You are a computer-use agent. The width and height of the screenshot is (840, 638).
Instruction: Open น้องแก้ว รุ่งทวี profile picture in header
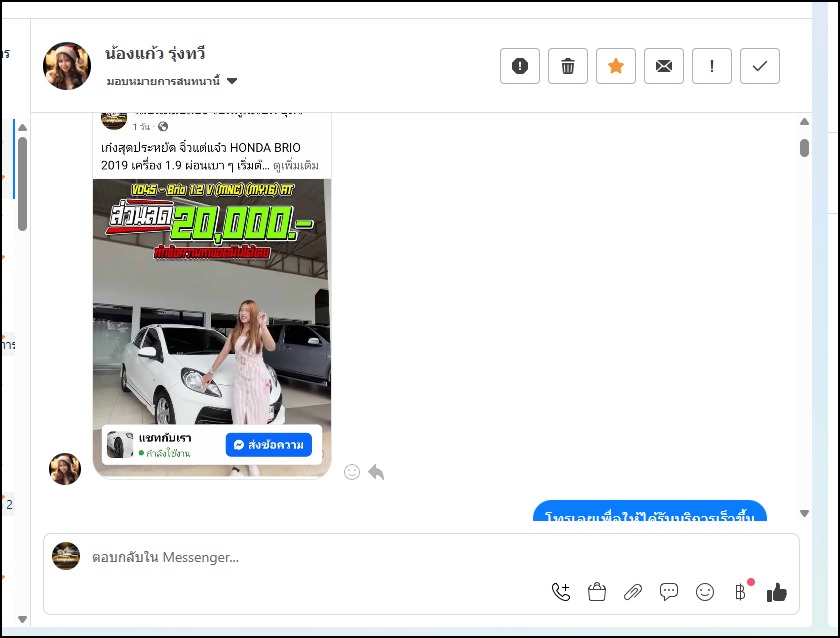click(67, 66)
